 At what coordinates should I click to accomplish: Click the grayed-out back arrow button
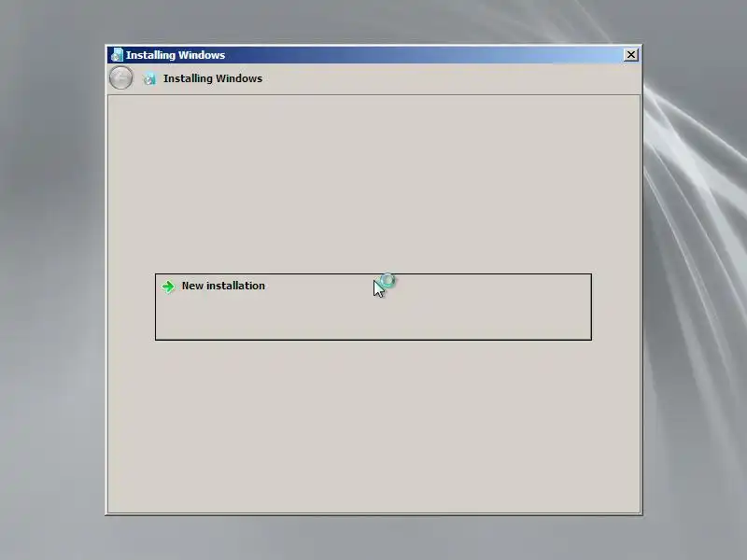(121, 77)
